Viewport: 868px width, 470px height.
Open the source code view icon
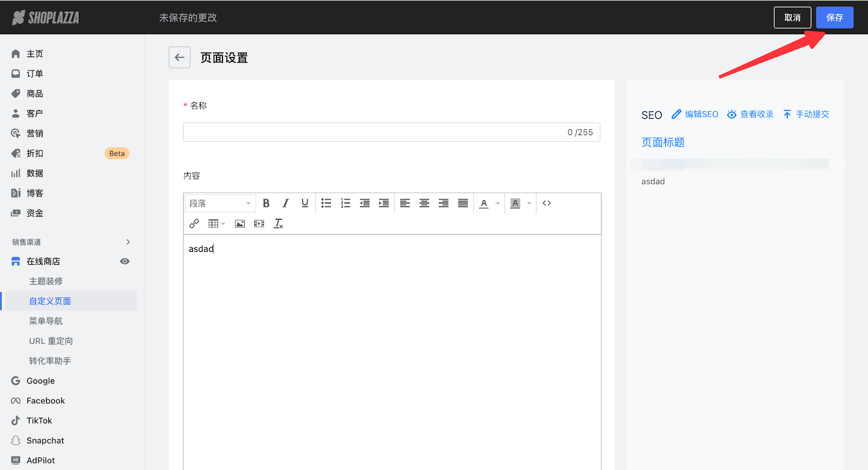tap(547, 203)
